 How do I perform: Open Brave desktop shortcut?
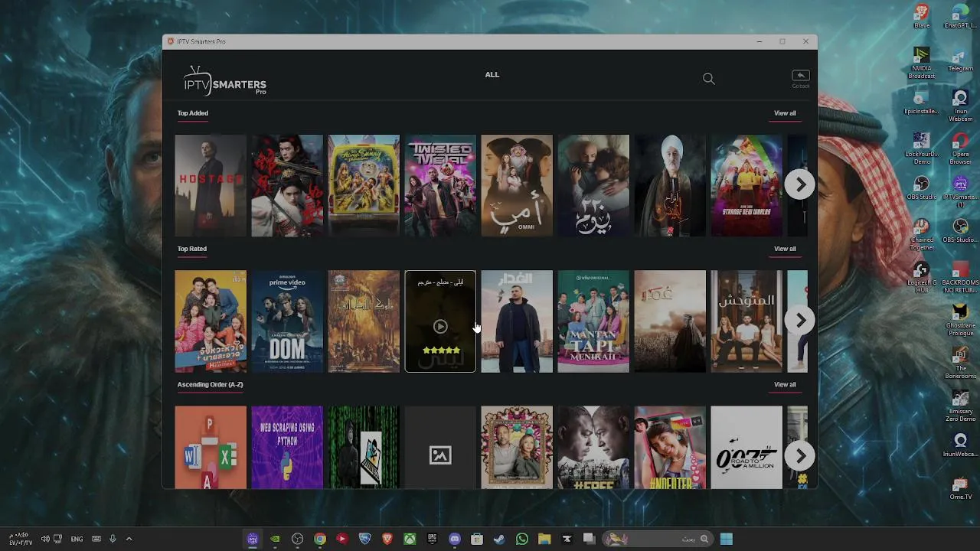tap(922, 15)
